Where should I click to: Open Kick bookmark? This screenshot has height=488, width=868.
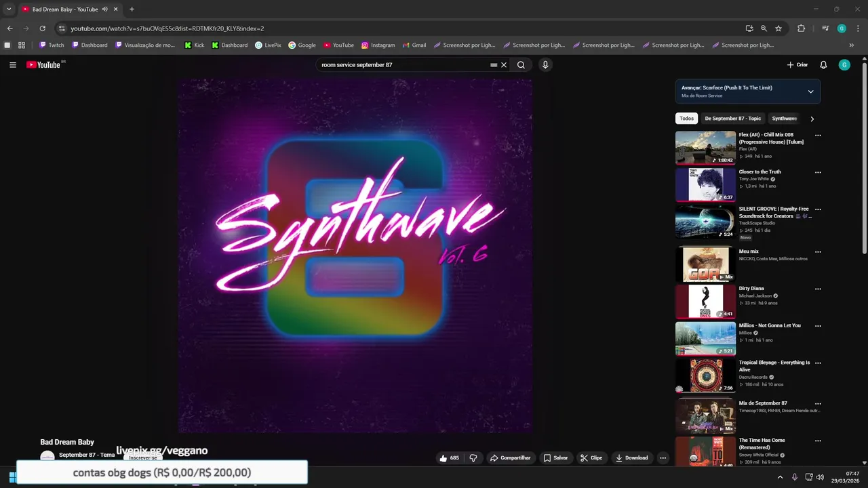(x=194, y=45)
